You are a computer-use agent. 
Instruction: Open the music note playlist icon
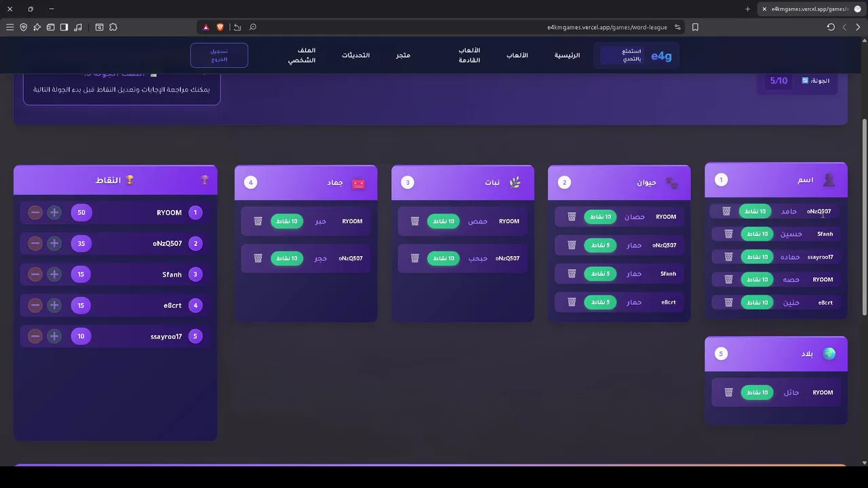[x=78, y=27]
